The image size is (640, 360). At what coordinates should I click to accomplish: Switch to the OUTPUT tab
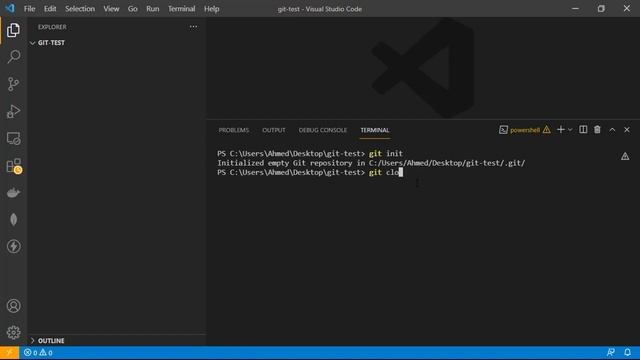click(273, 130)
